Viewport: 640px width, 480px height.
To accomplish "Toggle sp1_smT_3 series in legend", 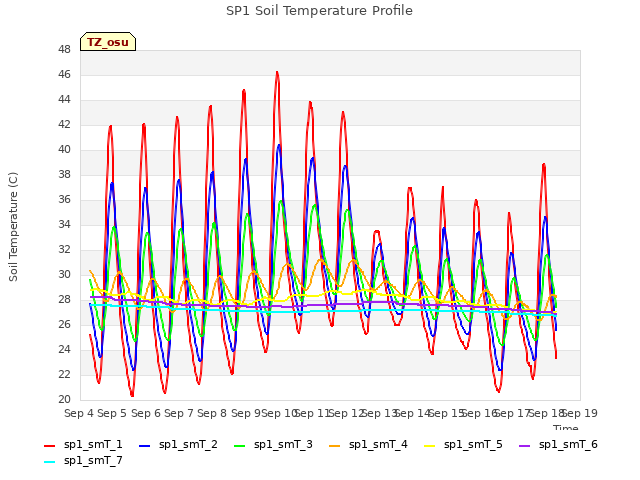I will (273, 444).
